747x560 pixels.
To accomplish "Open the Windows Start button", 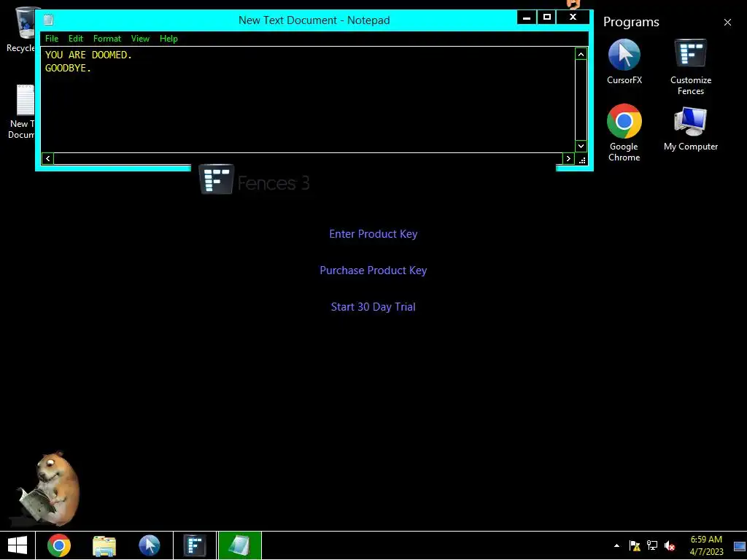I will (x=18, y=545).
